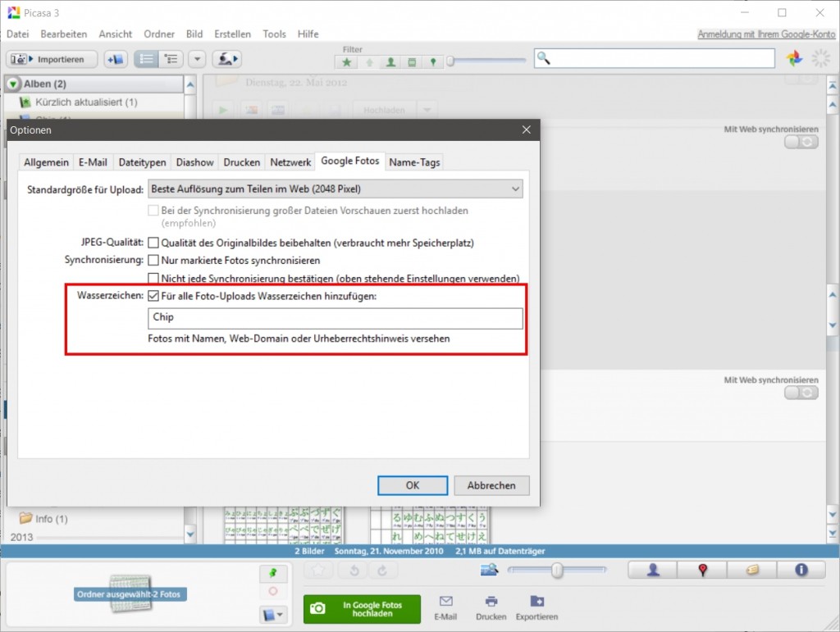The width and height of the screenshot is (840, 632).
Task: Click the Importieren button in toolbar
Action: click(x=52, y=59)
